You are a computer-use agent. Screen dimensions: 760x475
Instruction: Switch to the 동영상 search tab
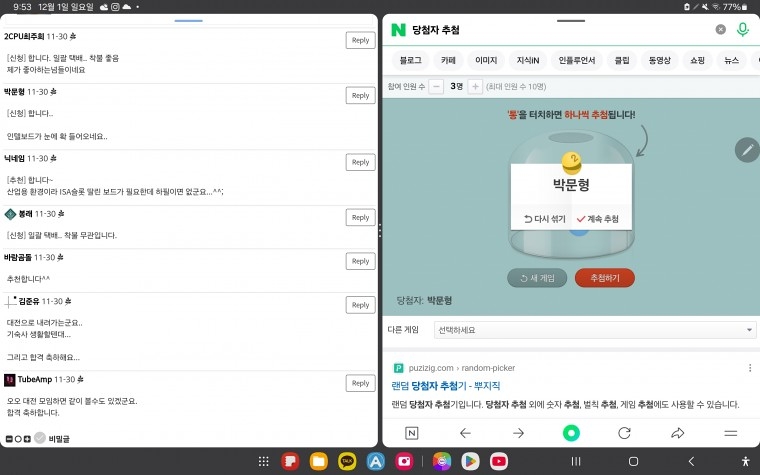(660, 60)
